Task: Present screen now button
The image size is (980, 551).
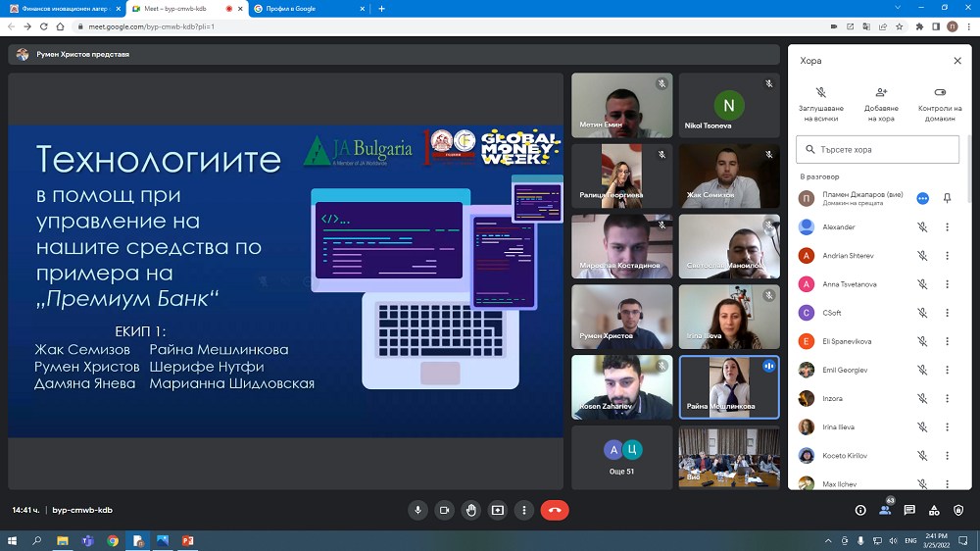Action: coord(498,511)
